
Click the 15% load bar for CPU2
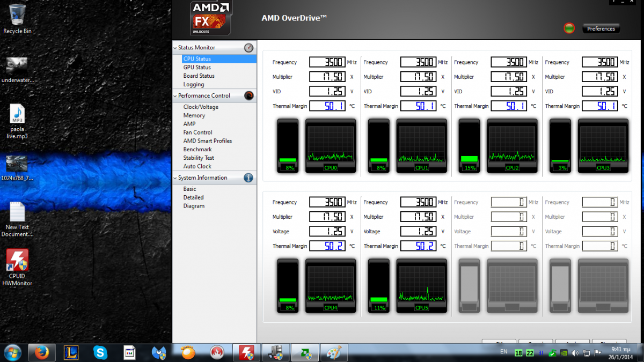tap(469, 146)
